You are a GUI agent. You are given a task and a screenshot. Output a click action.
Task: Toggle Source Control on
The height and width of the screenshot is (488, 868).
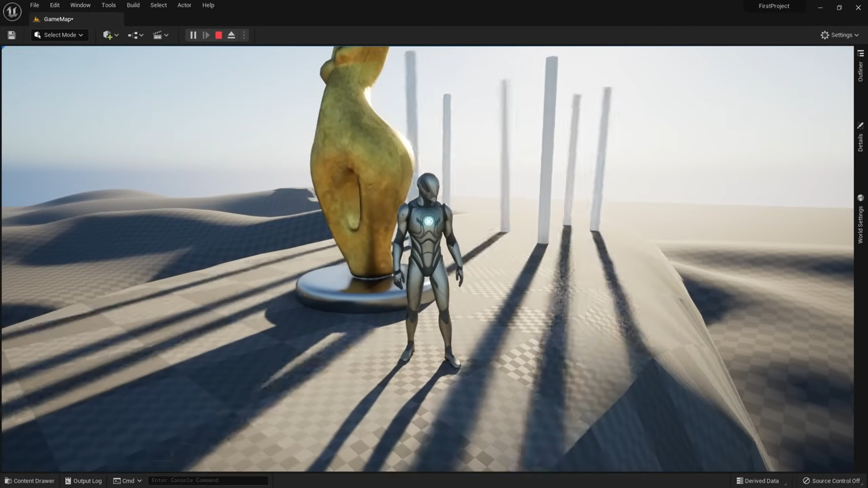(833, 481)
